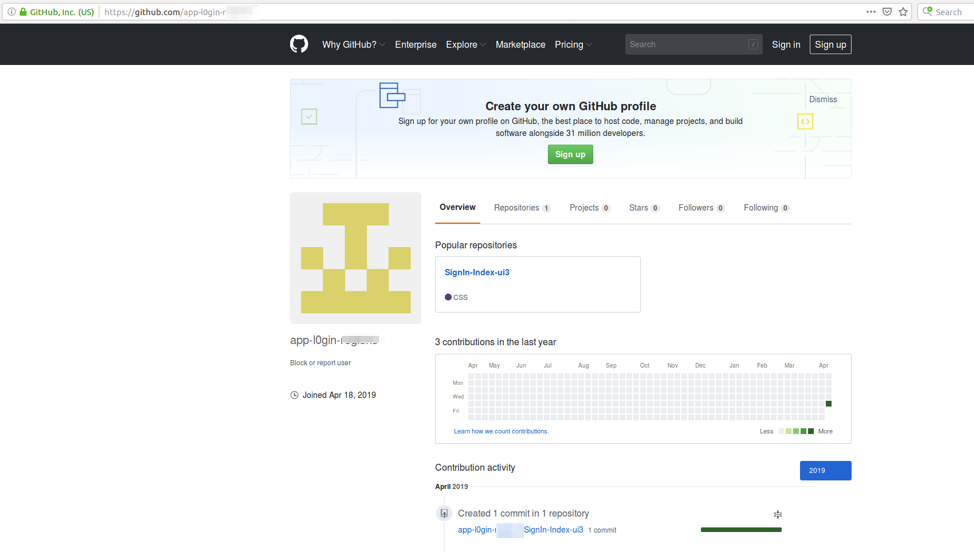This screenshot has height=552, width=974.
Task: Open the browser page actions ellipsis menu
Action: tap(871, 12)
